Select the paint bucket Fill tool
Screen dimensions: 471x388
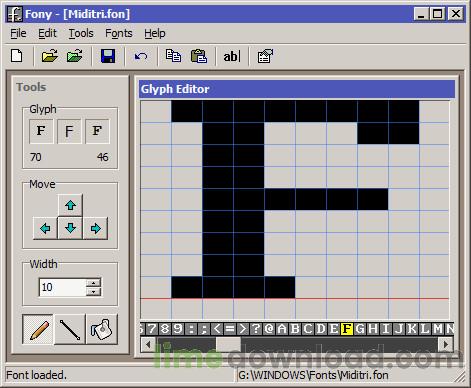tap(102, 329)
